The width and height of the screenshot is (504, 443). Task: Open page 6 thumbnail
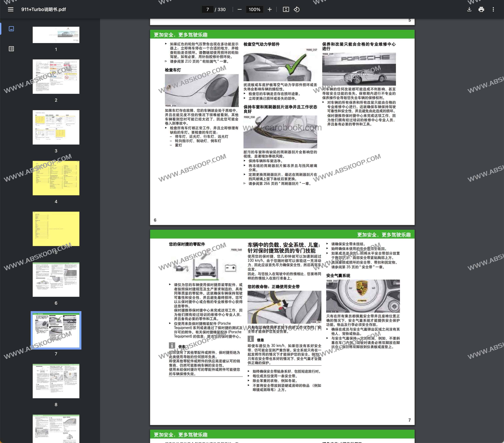(56, 279)
